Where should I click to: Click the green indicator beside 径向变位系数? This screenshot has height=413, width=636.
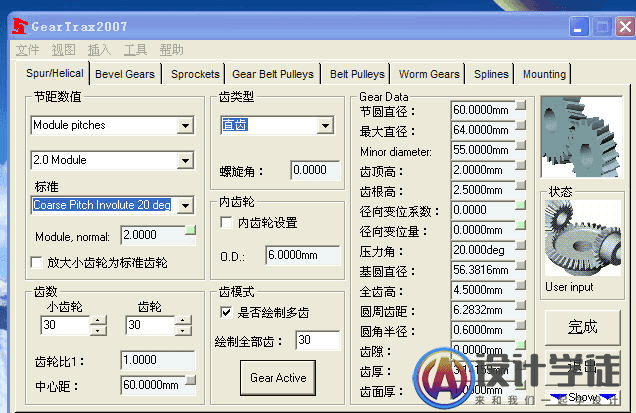521,205
